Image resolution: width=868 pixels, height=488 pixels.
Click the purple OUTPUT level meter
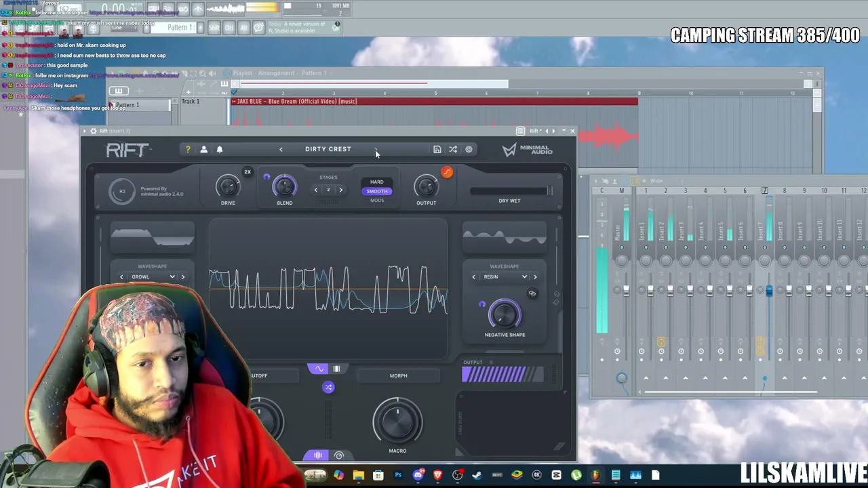point(502,374)
